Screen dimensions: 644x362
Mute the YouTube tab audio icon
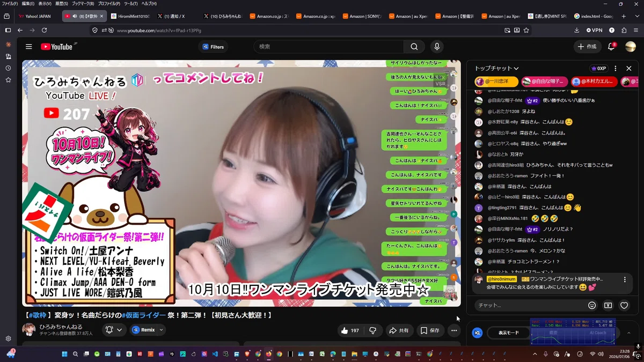(x=75, y=16)
